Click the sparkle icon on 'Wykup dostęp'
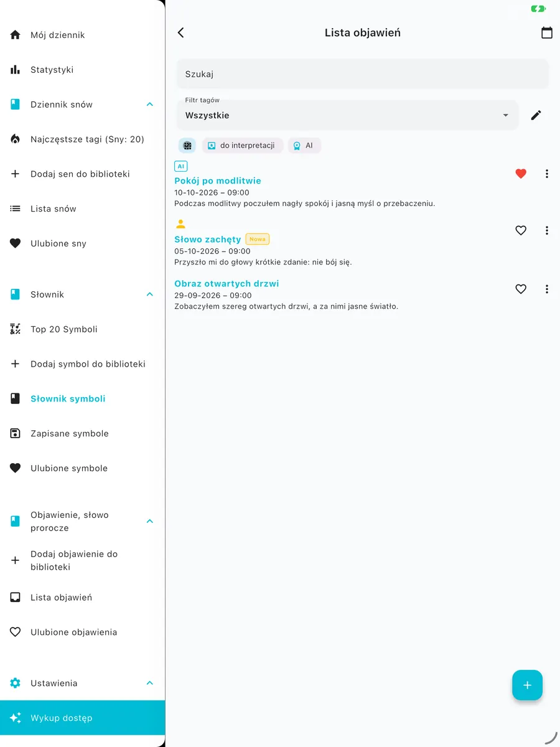The image size is (560, 747). 16,718
